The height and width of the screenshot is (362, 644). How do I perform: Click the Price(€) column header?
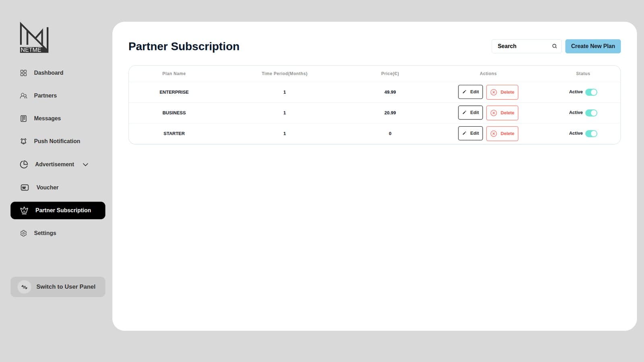click(390, 74)
